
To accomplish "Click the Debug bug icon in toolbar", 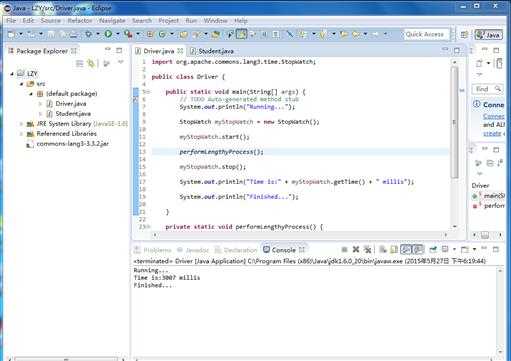I will (x=88, y=34).
